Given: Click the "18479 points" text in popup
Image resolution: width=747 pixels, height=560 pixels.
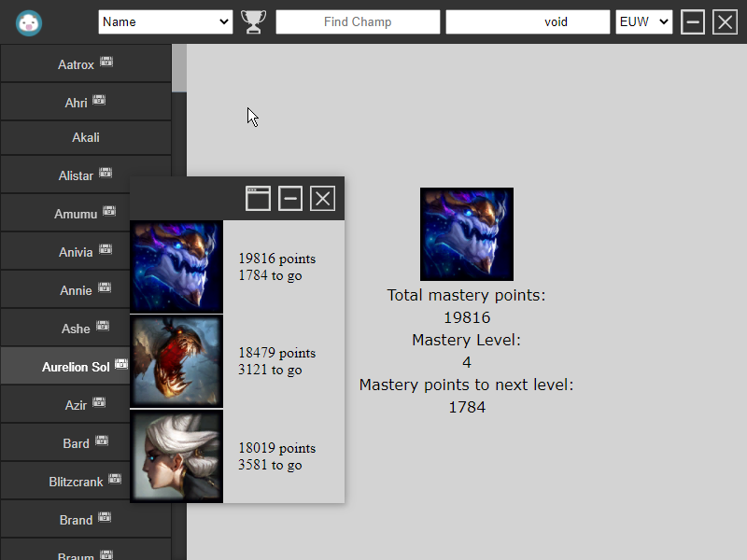Looking at the screenshot, I should (x=276, y=353).
